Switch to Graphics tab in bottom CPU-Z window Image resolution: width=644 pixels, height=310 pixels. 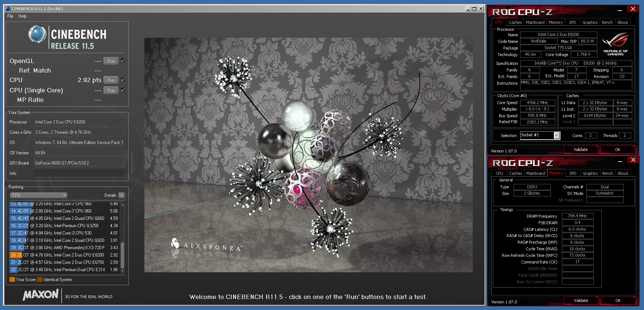pyautogui.click(x=590, y=173)
